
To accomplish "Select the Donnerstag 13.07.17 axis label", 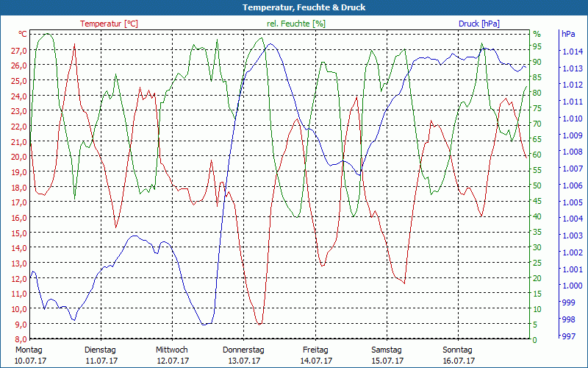I will tap(244, 355).
